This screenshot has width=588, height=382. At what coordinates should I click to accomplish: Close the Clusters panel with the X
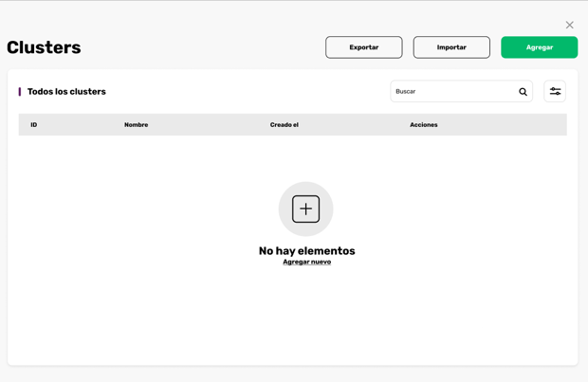(570, 25)
